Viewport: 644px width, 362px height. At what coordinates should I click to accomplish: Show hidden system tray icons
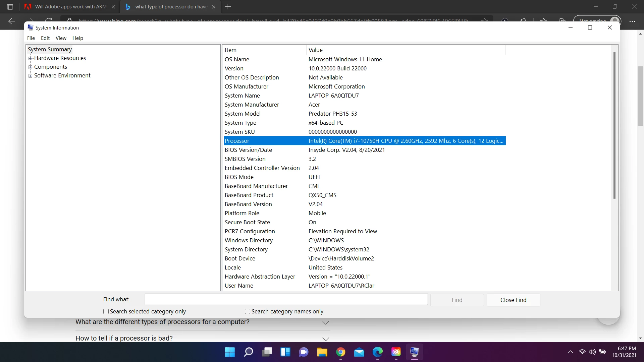click(x=571, y=352)
